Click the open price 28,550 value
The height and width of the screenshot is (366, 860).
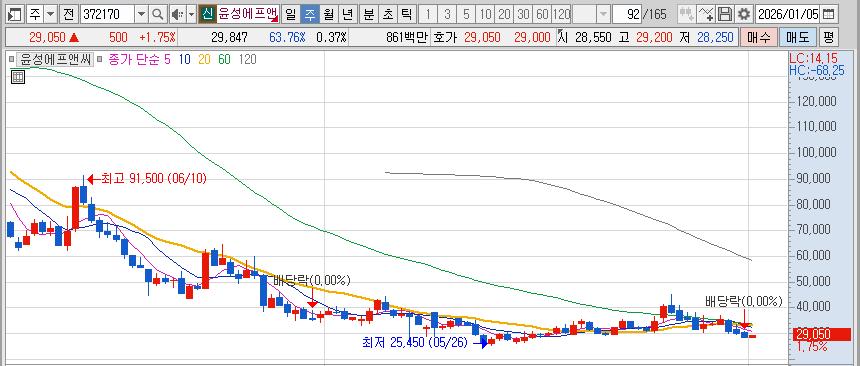click(594, 38)
